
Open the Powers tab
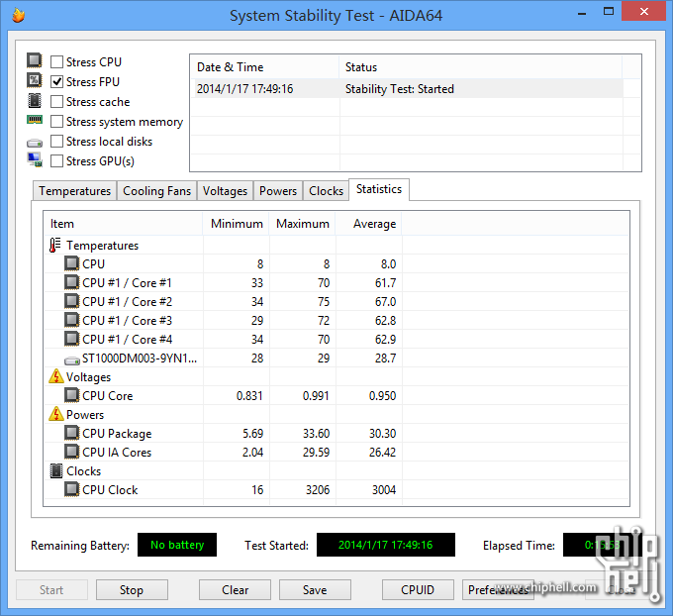[x=278, y=191]
